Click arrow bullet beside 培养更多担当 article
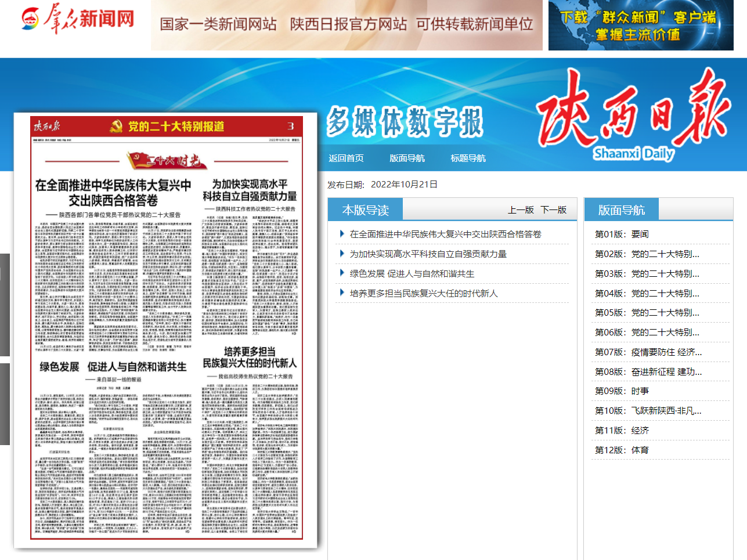Screen dimensions: 747x560 coord(342,292)
